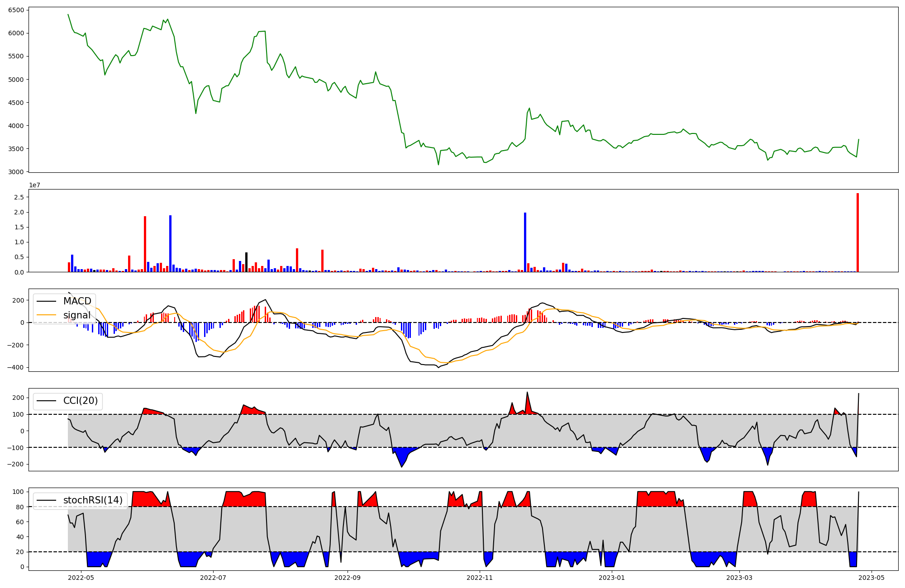Image resolution: width=905 pixels, height=588 pixels.
Task: Click the −400 MACD axis tick label
Action: pyautogui.click(x=15, y=367)
